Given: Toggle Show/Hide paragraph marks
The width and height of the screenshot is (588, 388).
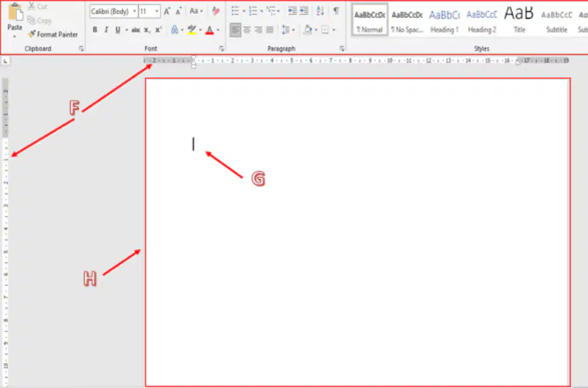Looking at the screenshot, I should point(336,11).
